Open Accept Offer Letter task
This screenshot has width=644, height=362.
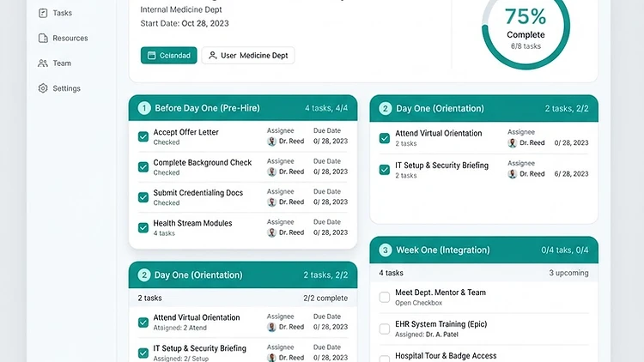click(185, 132)
